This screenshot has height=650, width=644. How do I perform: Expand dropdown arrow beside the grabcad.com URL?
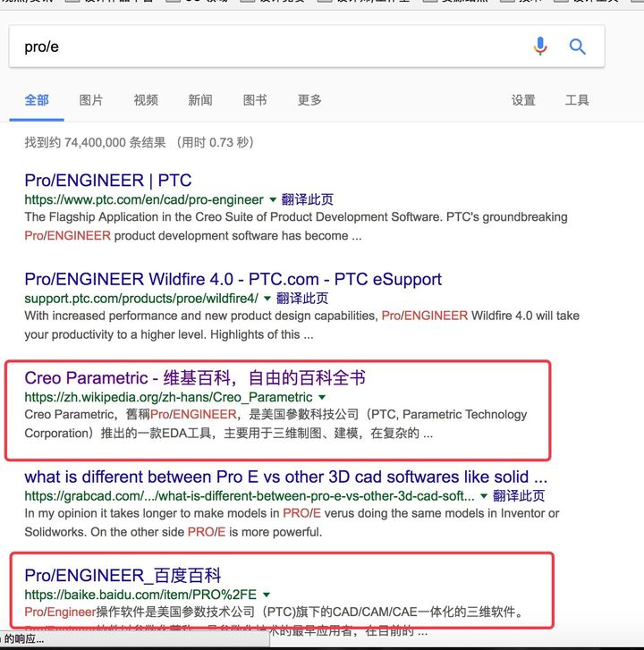tap(484, 496)
